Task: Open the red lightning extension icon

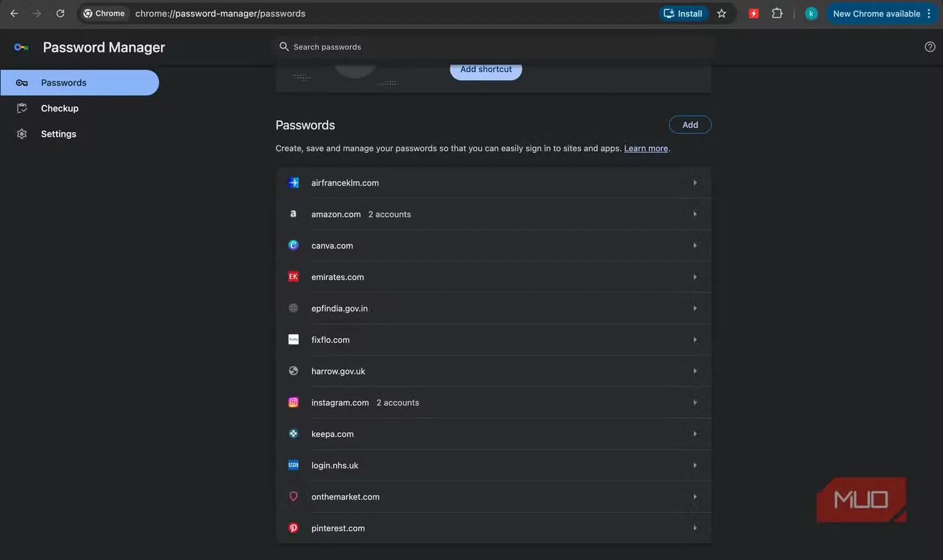Action: click(753, 14)
